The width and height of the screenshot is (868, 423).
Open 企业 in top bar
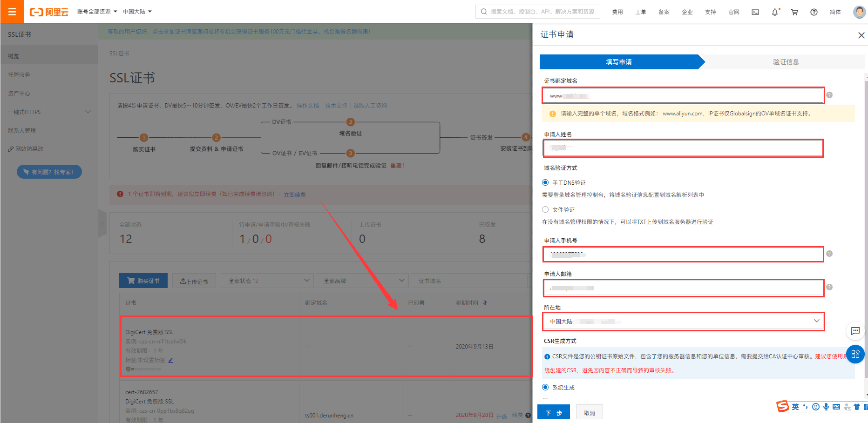tap(687, 12)
